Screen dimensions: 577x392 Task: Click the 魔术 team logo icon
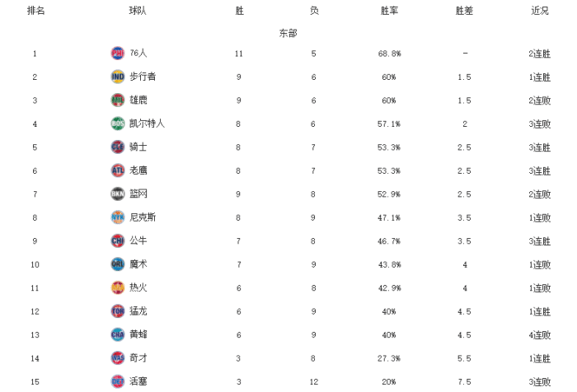[117, 264]
